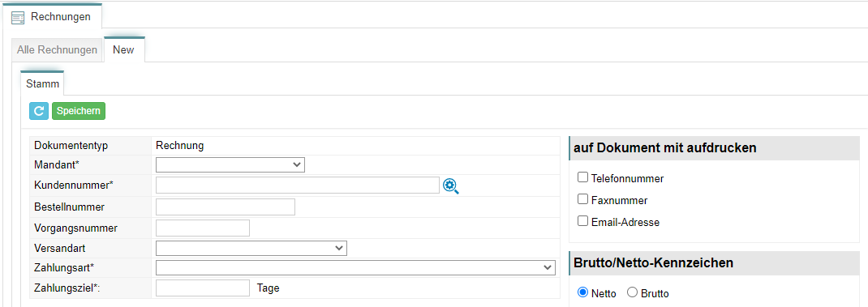Viewport: 868px width, 307px height.
Task: Open the Mandant dropdown
Action: coord(230,164)
